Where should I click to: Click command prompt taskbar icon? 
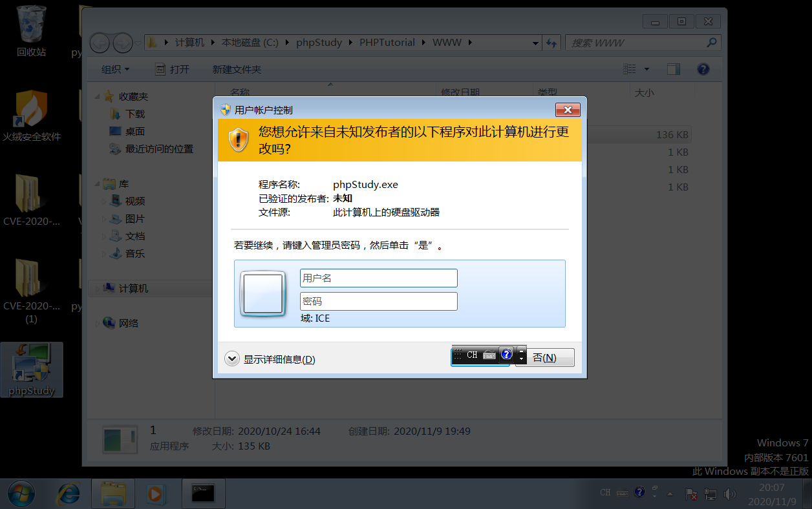coord(203,494)
